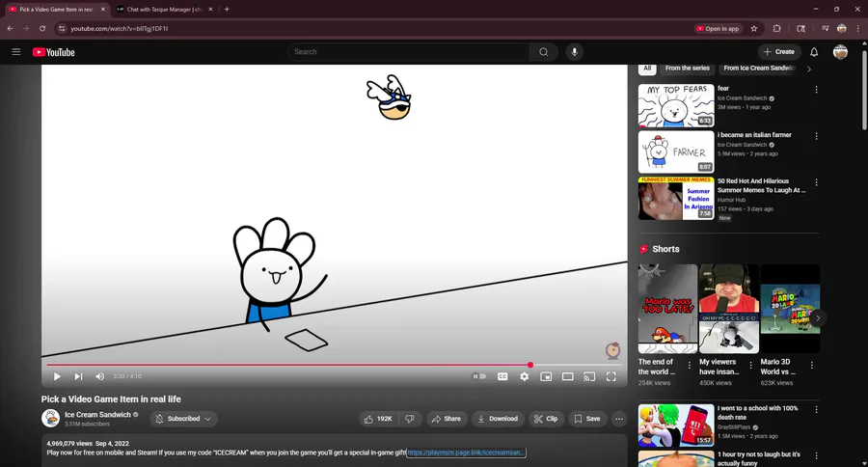Open options for 'The end of the world' short
The height and width of the screenshot is (467, 868).
pyautogui.click(x=690, y=365)
